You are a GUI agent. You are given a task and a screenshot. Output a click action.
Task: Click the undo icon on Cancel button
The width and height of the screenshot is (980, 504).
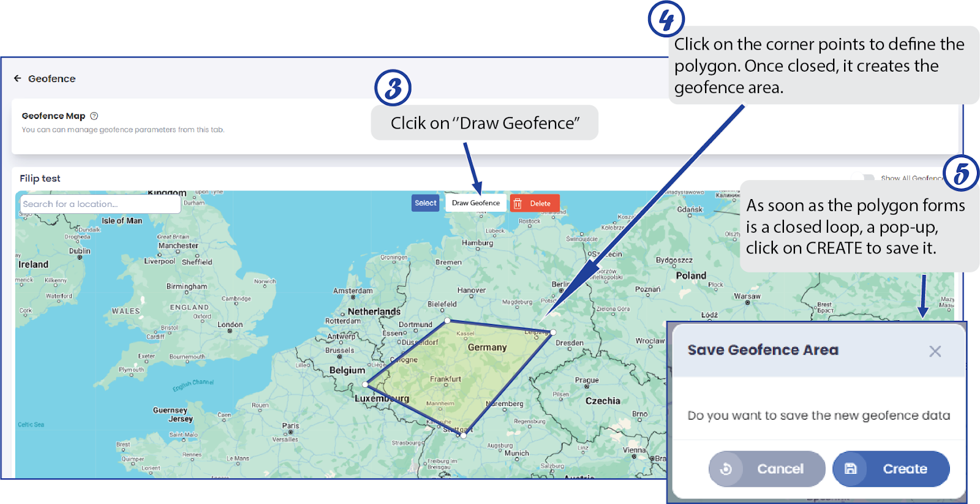pyautogui.click(x=726, y=469)
